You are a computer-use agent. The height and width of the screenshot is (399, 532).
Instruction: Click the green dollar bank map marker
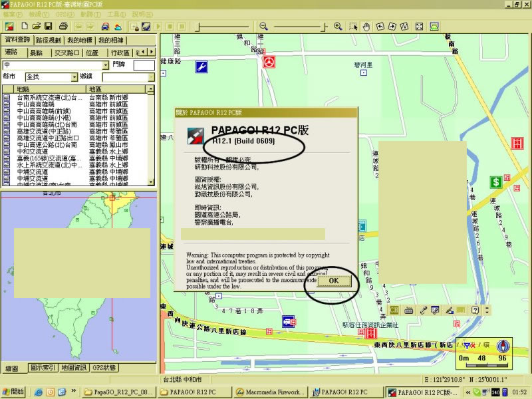(x=495, y=182)
